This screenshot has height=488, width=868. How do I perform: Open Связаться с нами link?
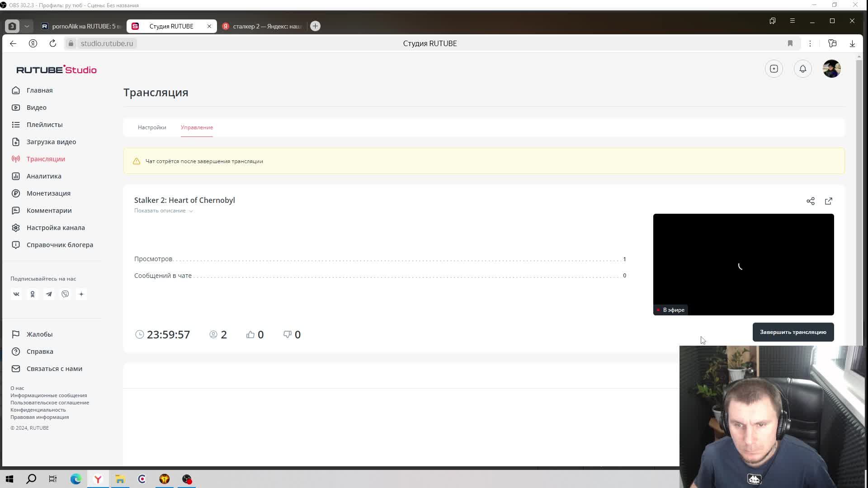(x=54, y=369)
